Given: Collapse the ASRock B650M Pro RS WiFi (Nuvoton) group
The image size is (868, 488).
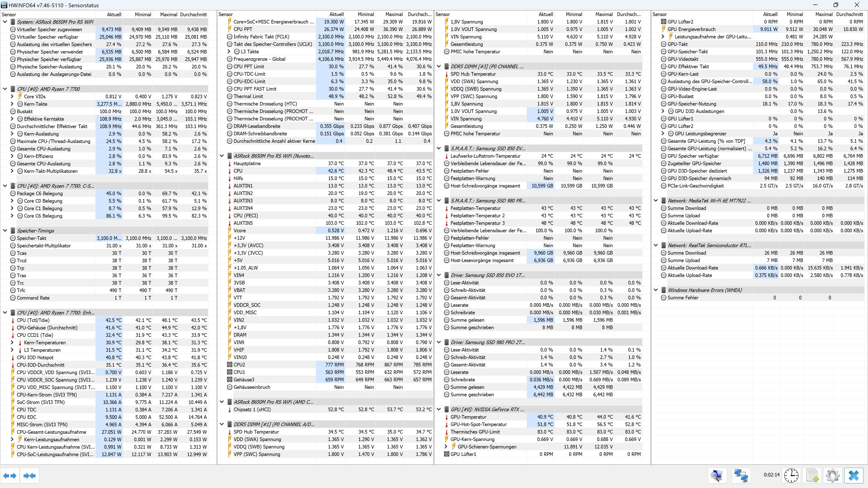Looking at the screenshot, I should (222, 156).
